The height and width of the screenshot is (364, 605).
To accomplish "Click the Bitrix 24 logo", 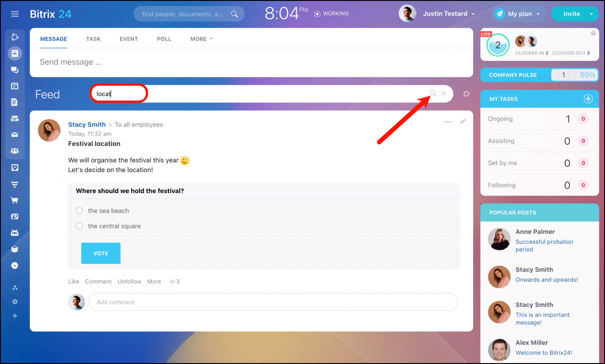I will (x=51, y=14).
